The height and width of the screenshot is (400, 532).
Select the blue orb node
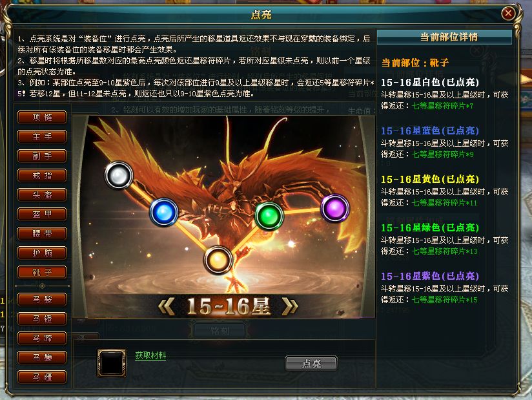tap(164, 213)
